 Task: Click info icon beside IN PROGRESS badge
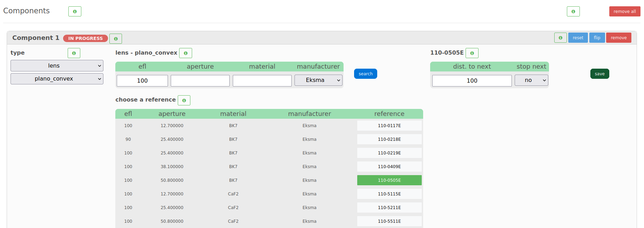tap(116, 39)
